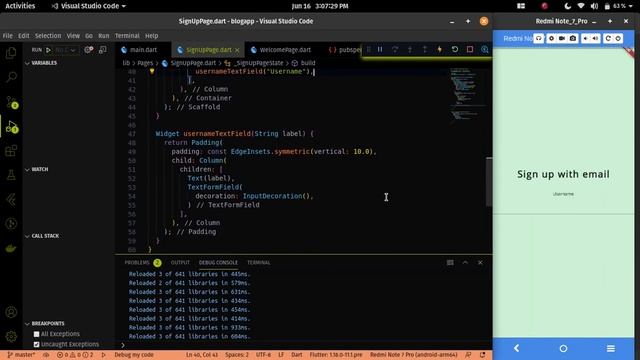The width and height of the screenshot is (640, 360).
Task: Click the lightbulb code action icon
Action: pos(152,71)
